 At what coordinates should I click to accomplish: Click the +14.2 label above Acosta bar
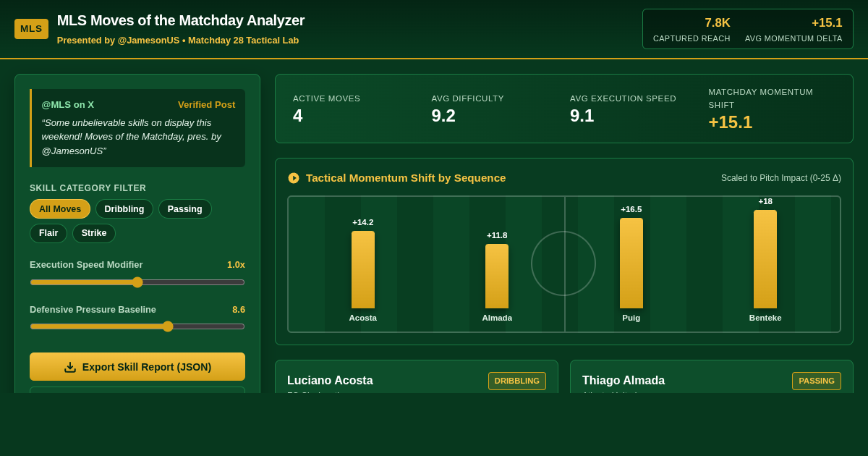point(363,222)
